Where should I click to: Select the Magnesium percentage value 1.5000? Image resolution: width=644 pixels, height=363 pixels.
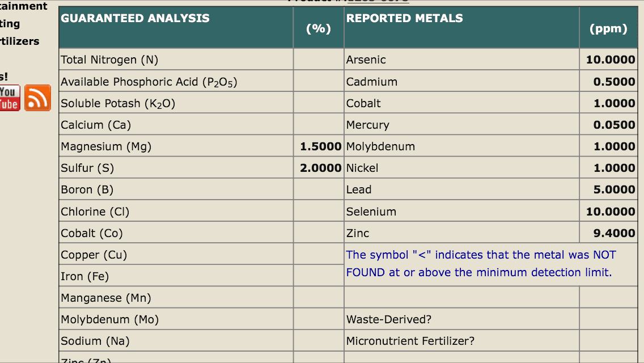320,146
